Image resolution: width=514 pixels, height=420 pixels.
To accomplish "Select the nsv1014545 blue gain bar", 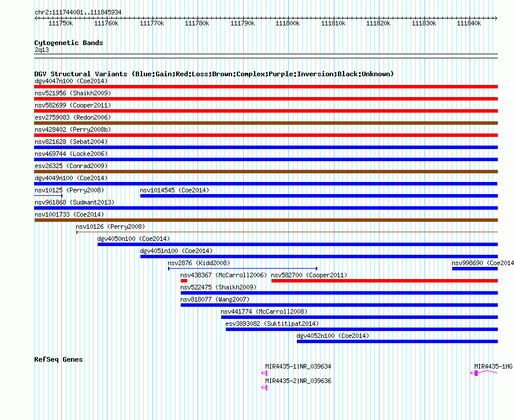I will (319, 196).
